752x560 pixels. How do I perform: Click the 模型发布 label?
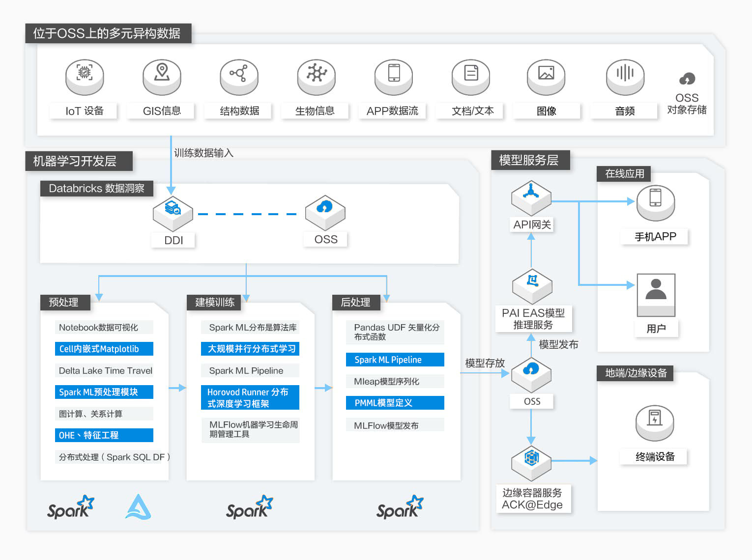point(558,344)
